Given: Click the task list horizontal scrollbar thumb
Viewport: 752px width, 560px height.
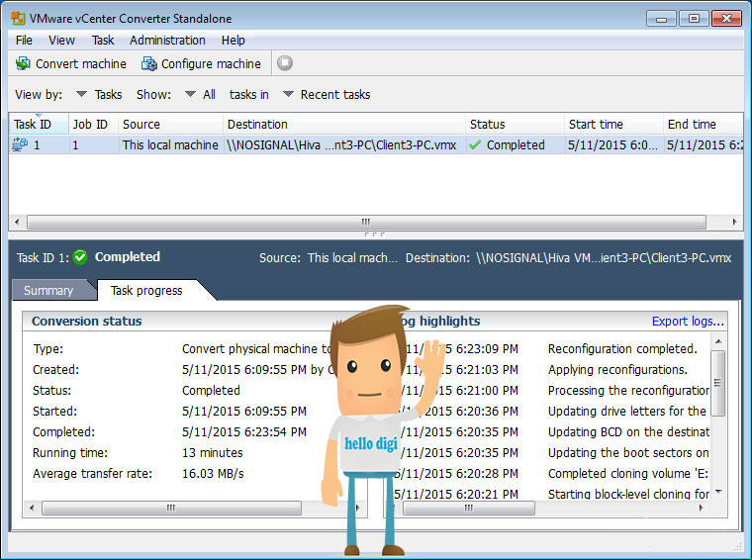Looking at the screenshot, I should pyautogui.click(x=366, y=222).
